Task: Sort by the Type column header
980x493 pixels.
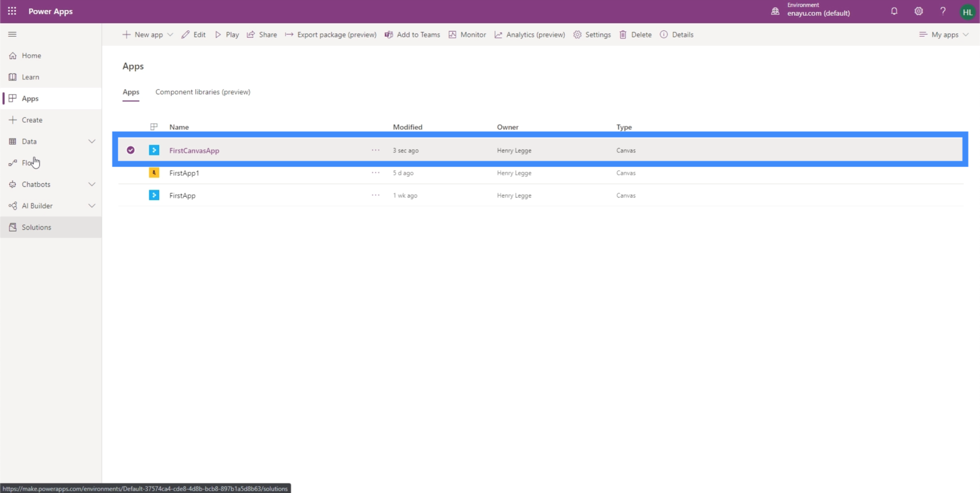Action: point(624,127)
